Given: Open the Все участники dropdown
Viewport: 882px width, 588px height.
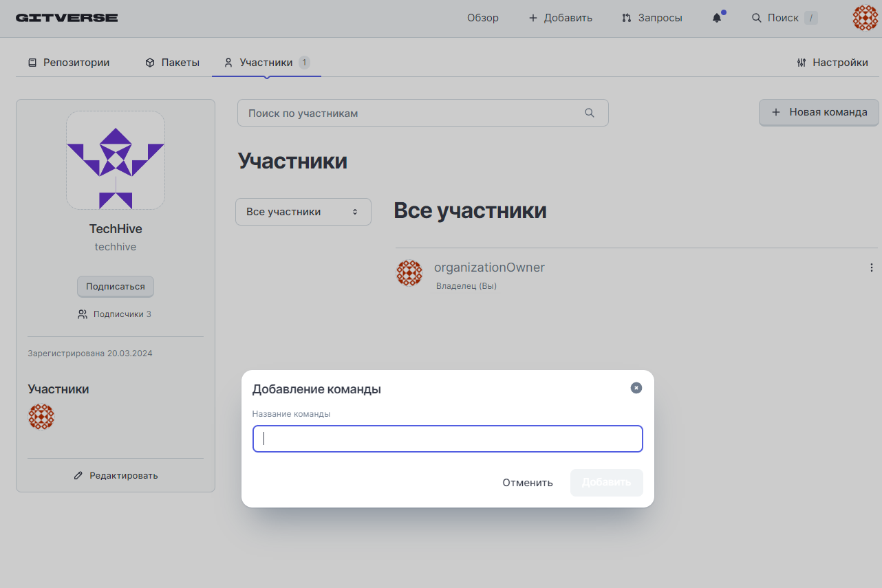Looking at the screenshot, I should (303, 212).
